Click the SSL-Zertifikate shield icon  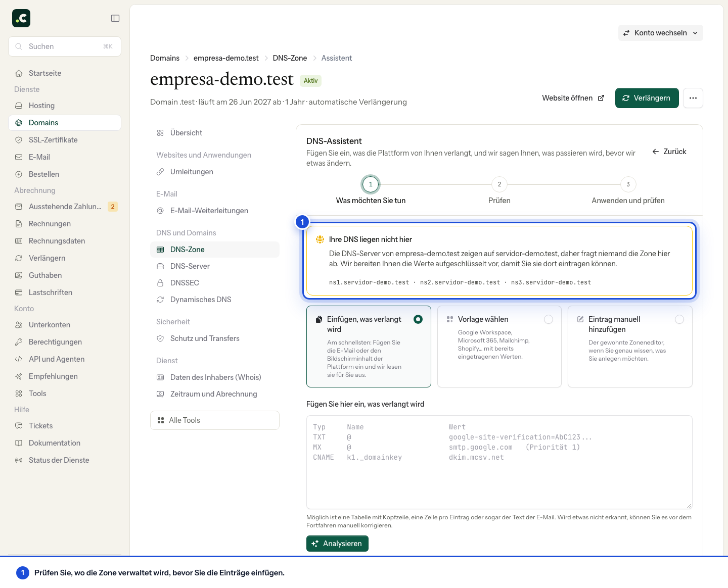pos(19,140)
